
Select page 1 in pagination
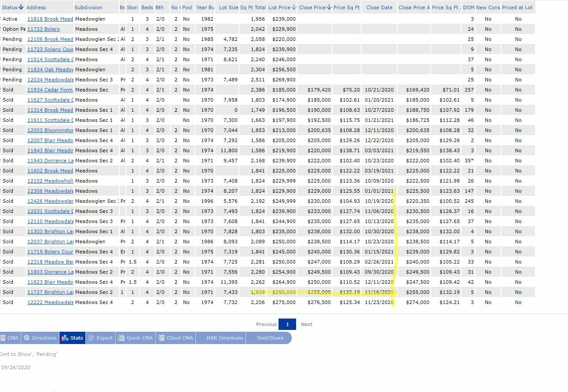click(287, 324)
